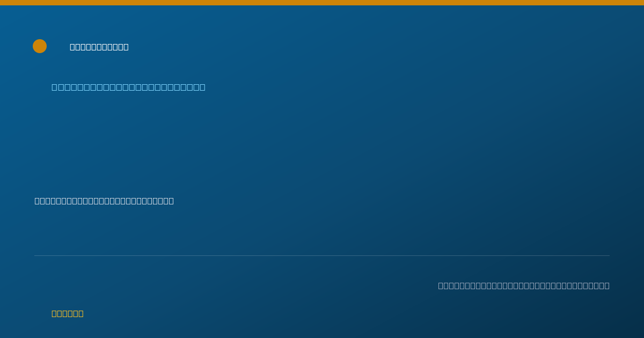The width and height of the screenshot is (644, 338).
Task: Select the thin horizontal divider line
Action: [322, 255]
